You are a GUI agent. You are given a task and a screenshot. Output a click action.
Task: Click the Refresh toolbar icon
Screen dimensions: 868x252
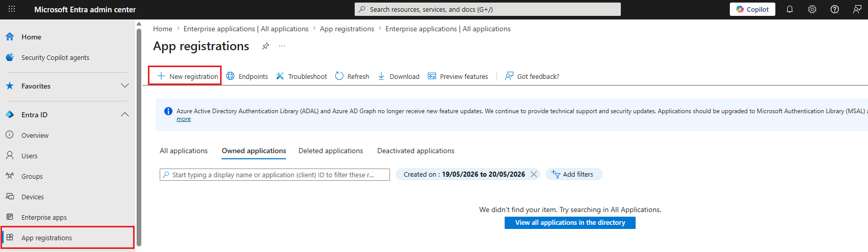(x=339, y=76)
